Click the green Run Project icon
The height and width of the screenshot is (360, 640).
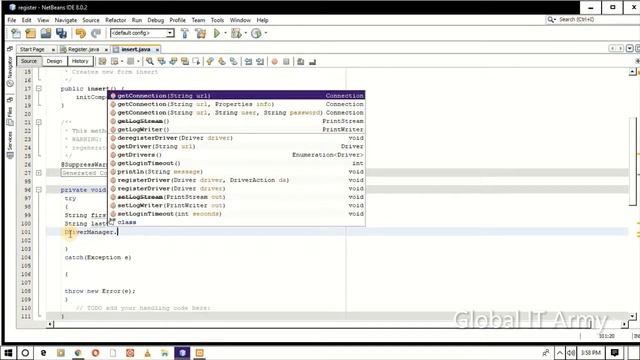tap(217, 33)
